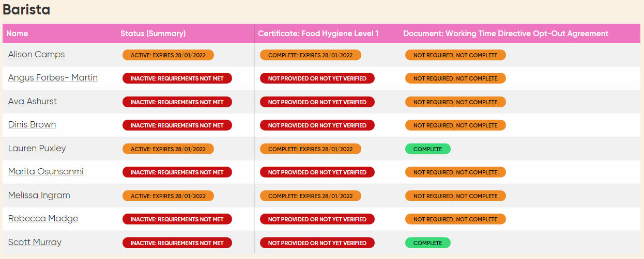Click Alison Camps opt-out not required badge
This screenshot has width=644, height=259.
(455, 55)
